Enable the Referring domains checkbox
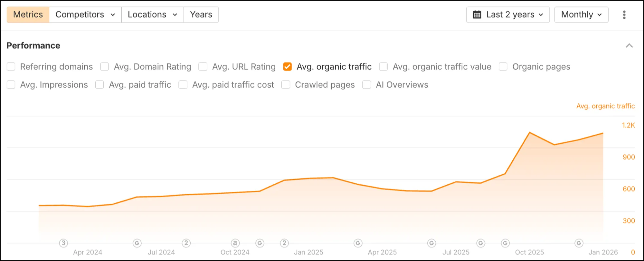Viewport: 644px width, 261px height. tap(11, 66)
